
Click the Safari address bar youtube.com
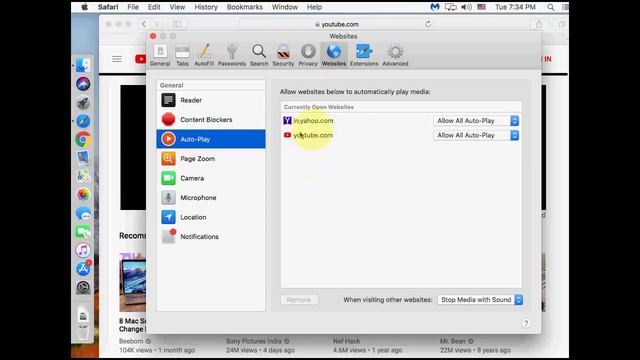coord(336,24)
